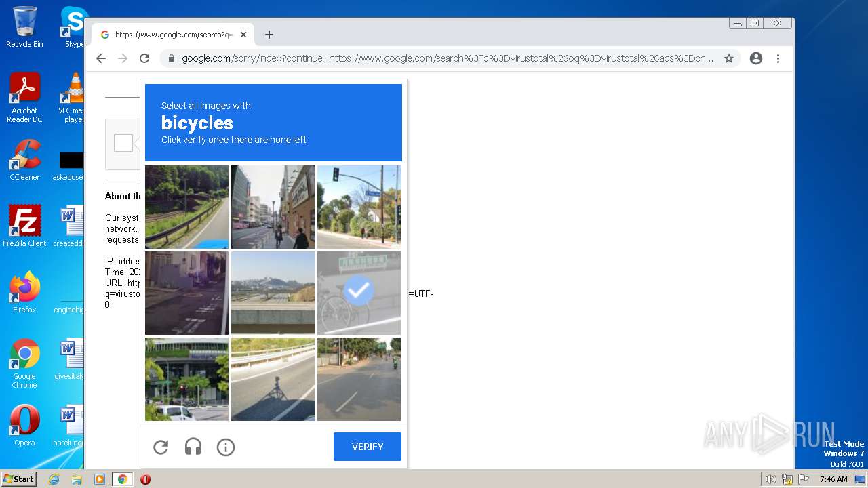Open a new Chrome tab
Image resolution: width=868 pixels, height=488 pixels.
tap(269, 35)
